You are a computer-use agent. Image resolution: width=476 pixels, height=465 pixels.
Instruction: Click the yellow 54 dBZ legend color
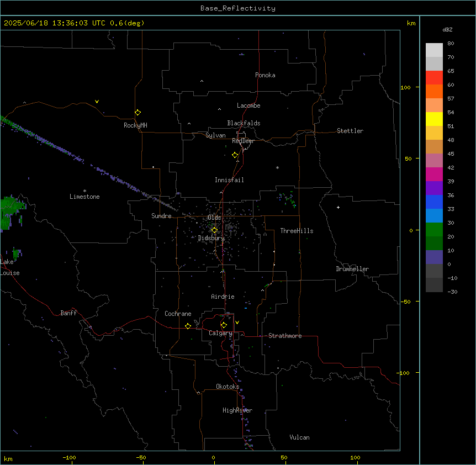click(434, 119)
